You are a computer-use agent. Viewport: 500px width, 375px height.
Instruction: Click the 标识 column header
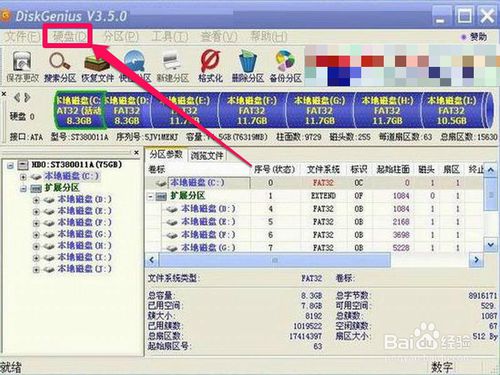click(x=359, y=170)
